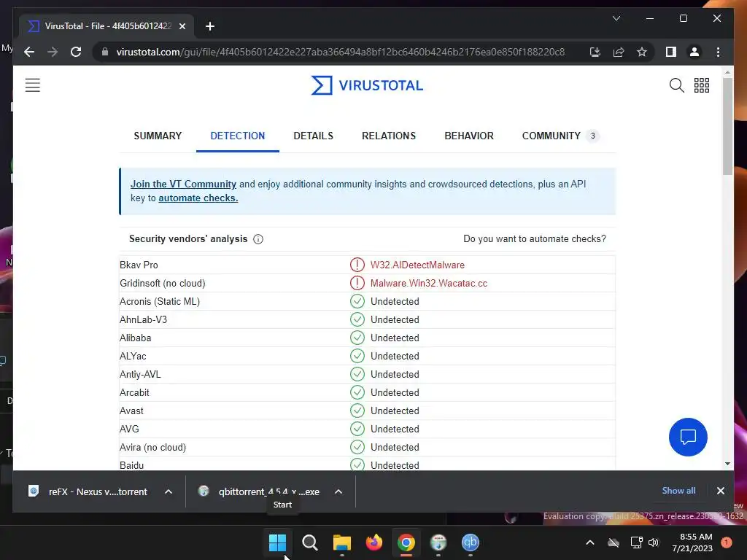The width and height of the screenshot is (747, 560).
Task: Expand options for qbittorrent exe download
Action: pyautogui.click(x=338, y=491)
